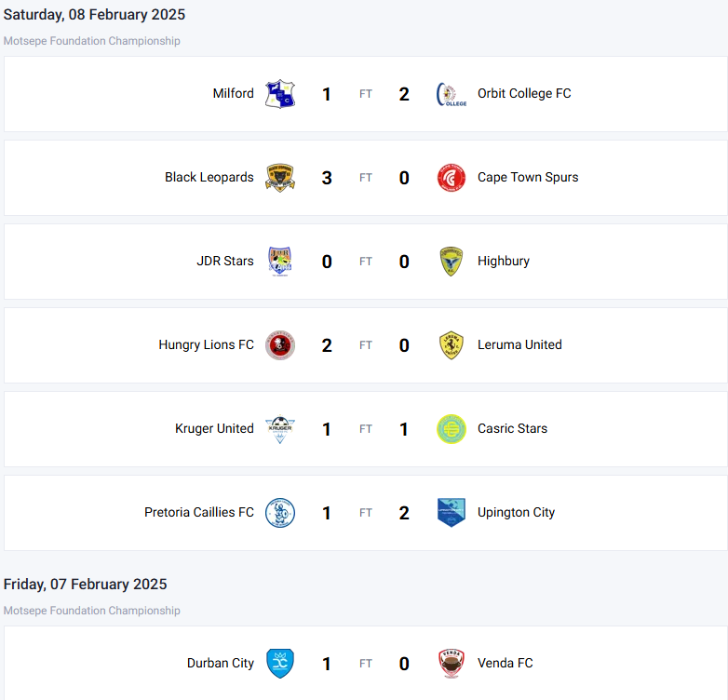Open the Orbit College FC team link
This screenshot has width=728, height=700.
(x=524, y=94)
